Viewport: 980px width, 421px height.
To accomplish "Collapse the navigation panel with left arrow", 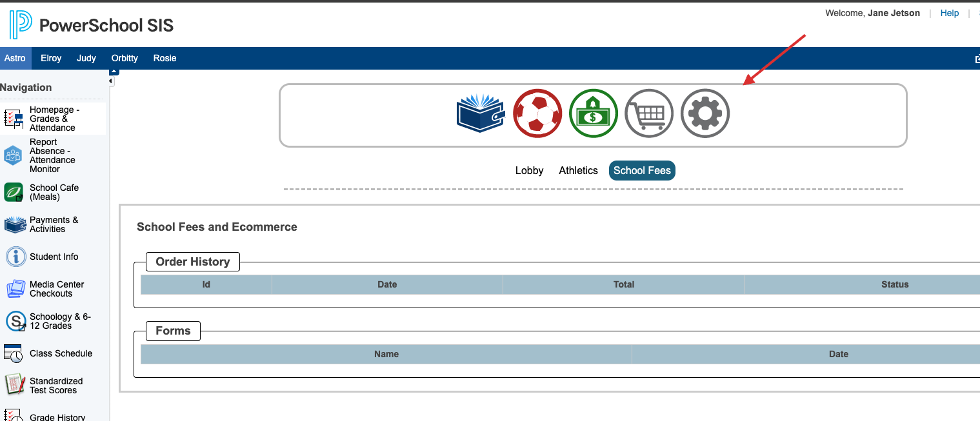I will [x=111, y=82].
